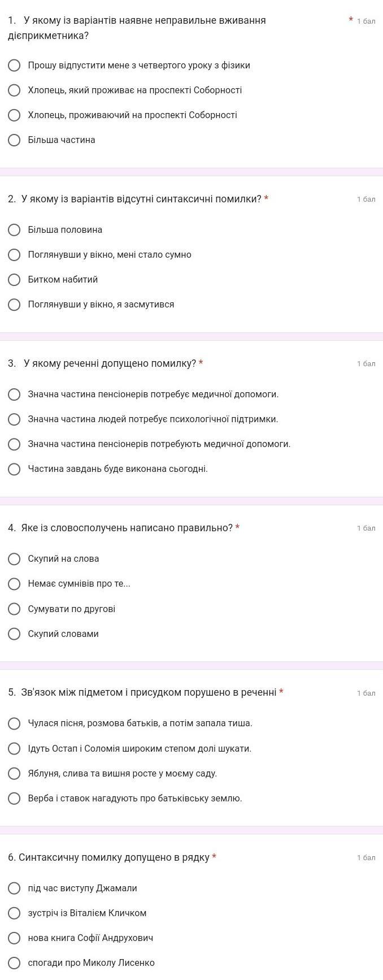Select 'Значна частина пенсіонерів потребують медичної допомоги'
The height and width of the screenshot is (980, 383).
(x=15, y=444)
